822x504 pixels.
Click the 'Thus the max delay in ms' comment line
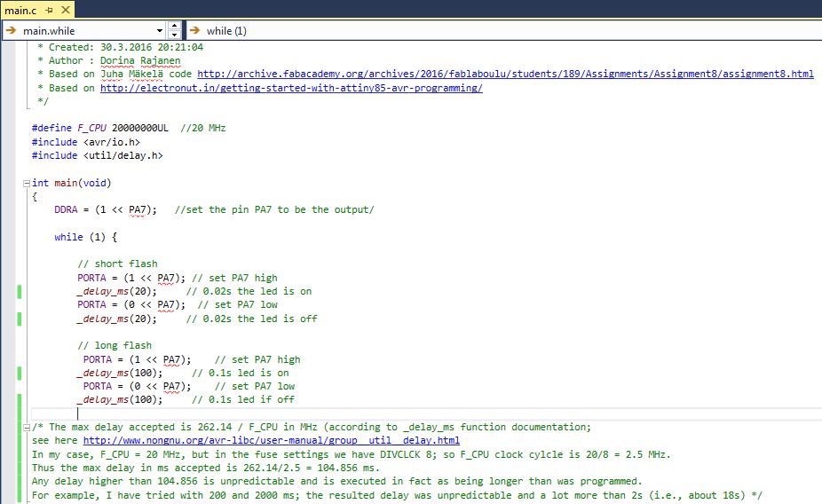tap(206, 468)
